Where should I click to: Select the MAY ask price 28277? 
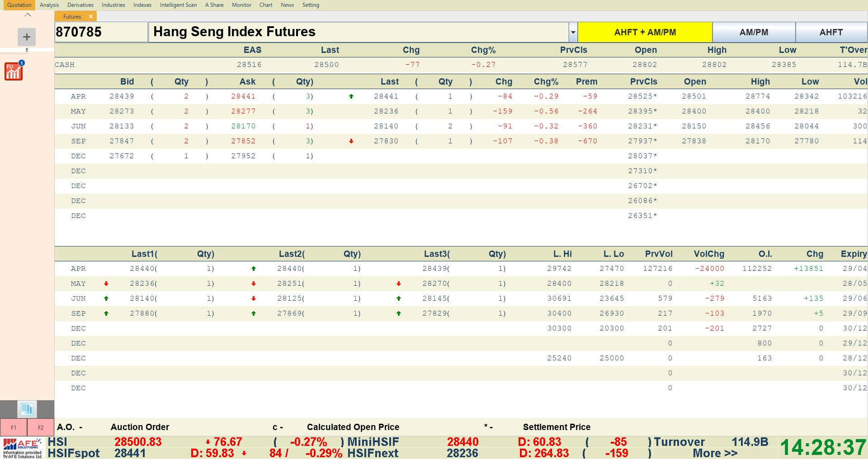tap(243, 111)
